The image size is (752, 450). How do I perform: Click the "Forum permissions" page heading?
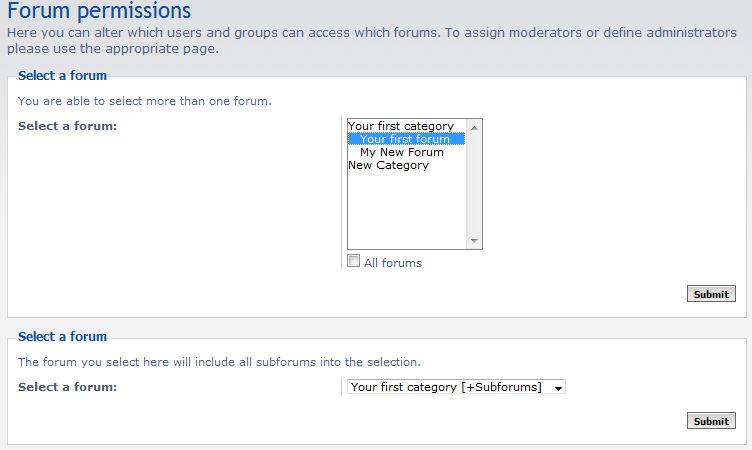[x=98, y=12]
